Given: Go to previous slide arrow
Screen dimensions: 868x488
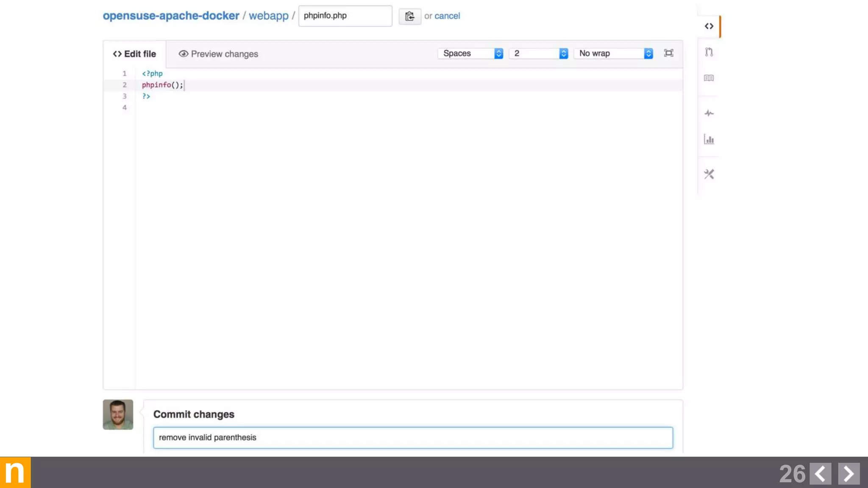Looking at the screenshot, I should click(820, 473).
